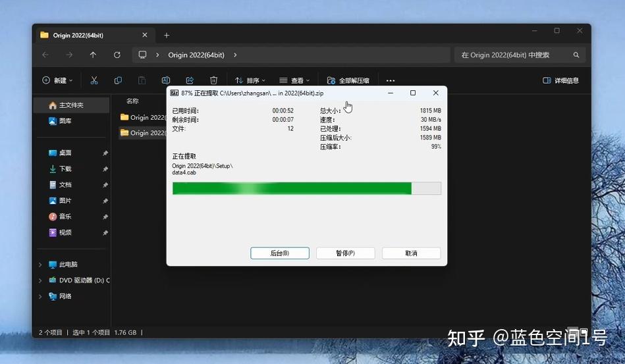Refresh the current folder view
625x364 pixels.
(x=117, y=55)
